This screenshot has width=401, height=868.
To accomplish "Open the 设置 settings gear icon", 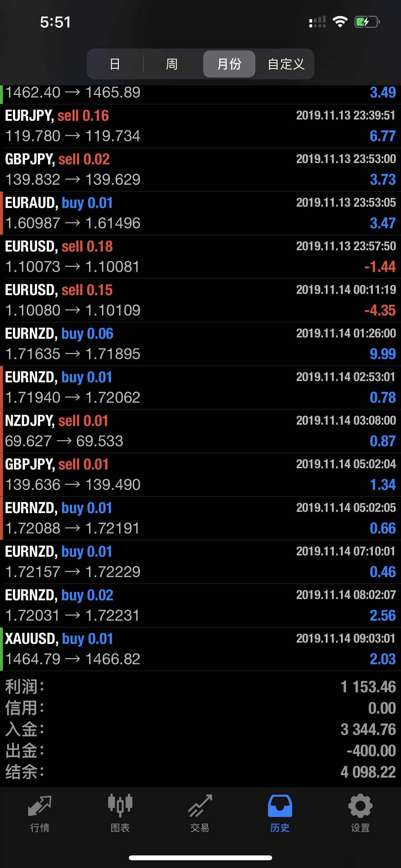I will [x=360, y=806].
